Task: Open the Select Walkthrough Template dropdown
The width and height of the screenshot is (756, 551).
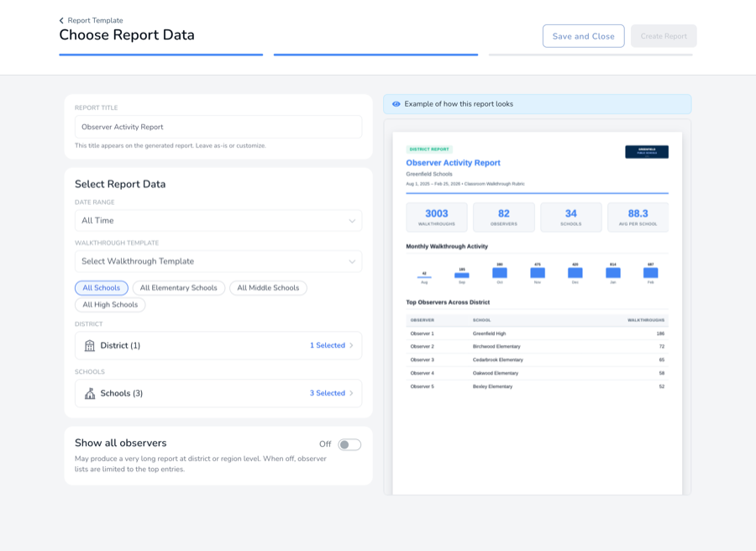Action: tap(218, 261)
